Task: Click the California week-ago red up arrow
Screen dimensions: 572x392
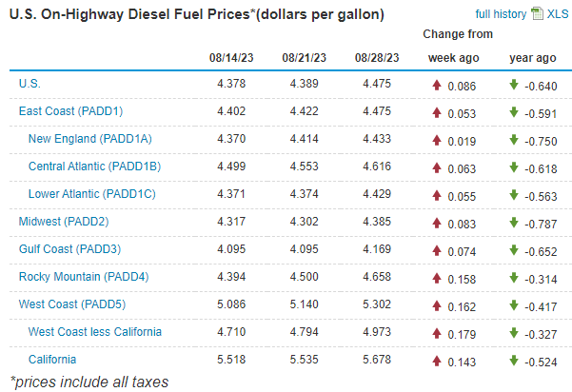Action: [x=437, y=360]
